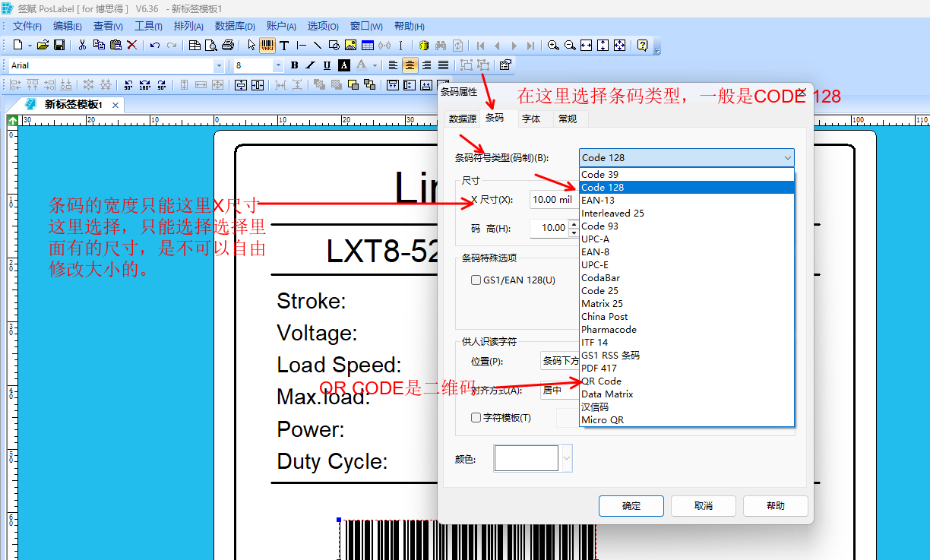The height and width of the screenshot is (560, 930).
Task: Cut the selected object
Action: (x=82, y=46)
